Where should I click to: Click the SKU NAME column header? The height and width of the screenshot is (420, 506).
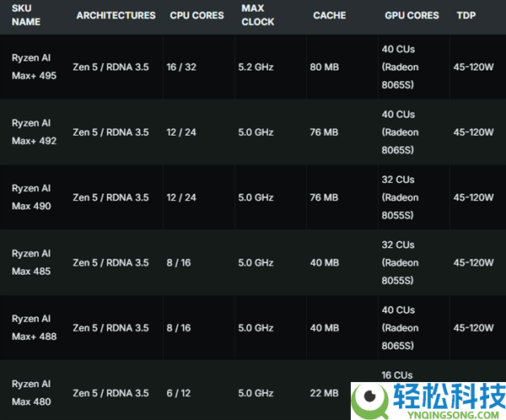tap(26, 15)
